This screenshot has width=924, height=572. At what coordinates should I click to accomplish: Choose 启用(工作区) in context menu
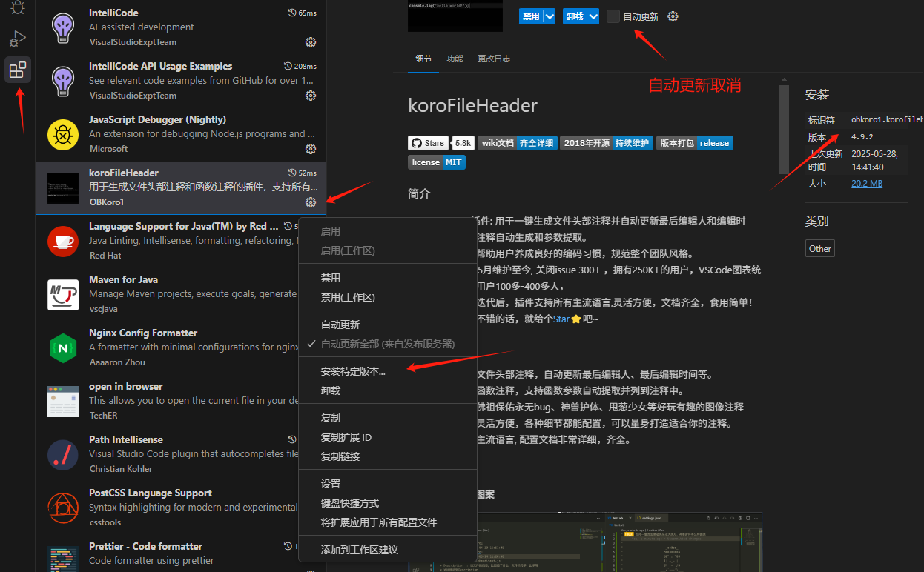click(x=387, y=250)
